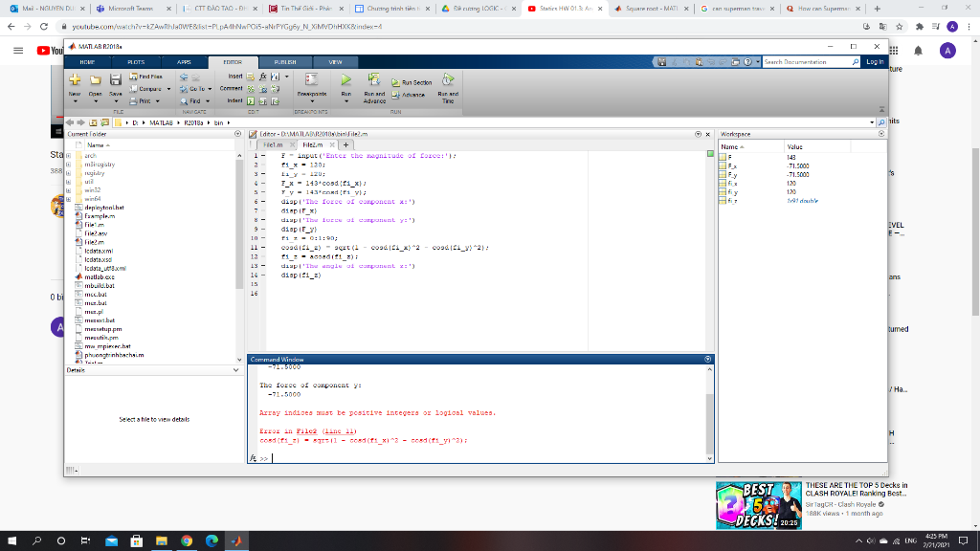The image size is (980, 551).
Task: Click Find Files in the File group
Action: [145, 77]
